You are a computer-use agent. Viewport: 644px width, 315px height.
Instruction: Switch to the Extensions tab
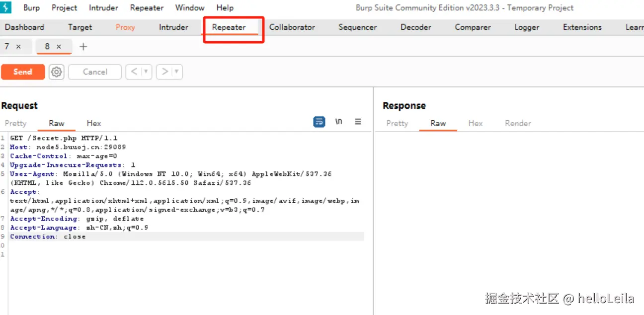coord(582,27)
